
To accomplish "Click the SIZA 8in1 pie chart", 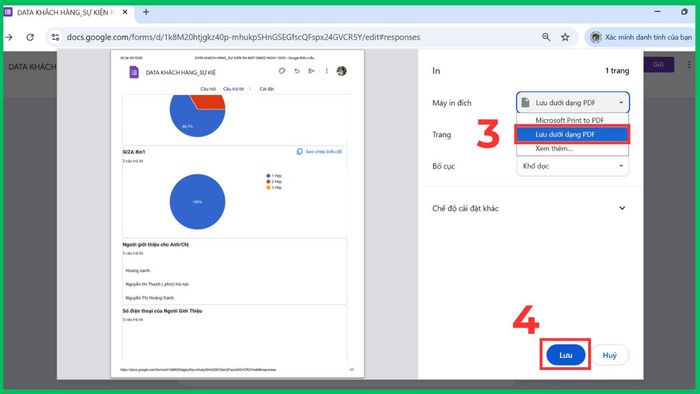I will point(197,202).
